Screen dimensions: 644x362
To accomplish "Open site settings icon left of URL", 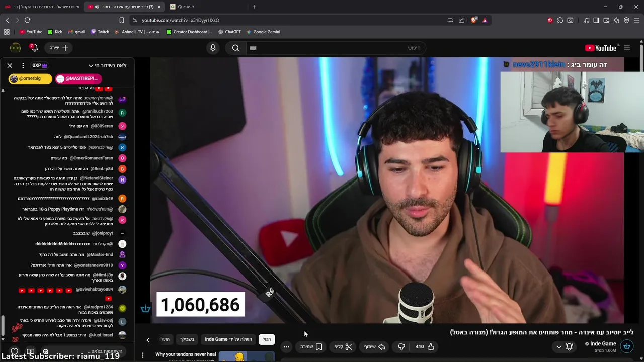I will [134, 20].
